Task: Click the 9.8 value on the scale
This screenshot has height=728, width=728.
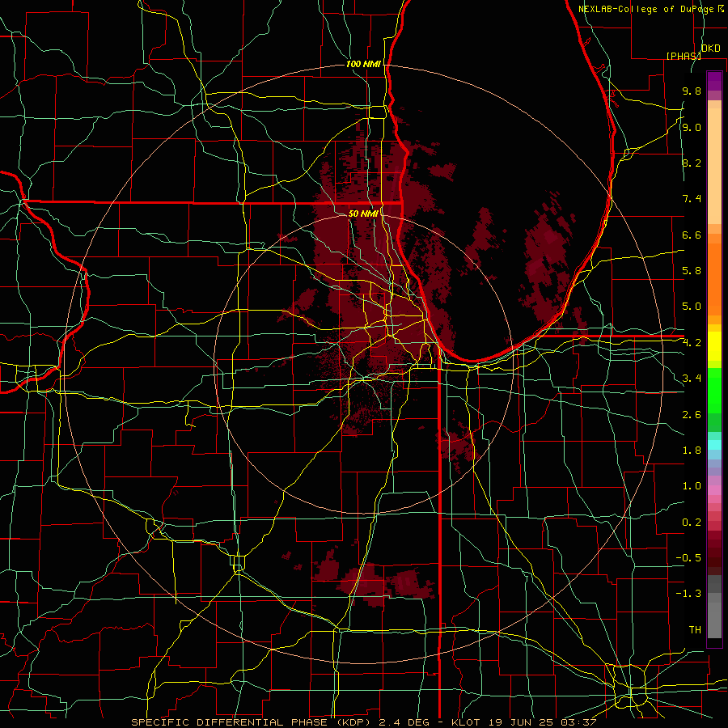Action: coord(692,91)
